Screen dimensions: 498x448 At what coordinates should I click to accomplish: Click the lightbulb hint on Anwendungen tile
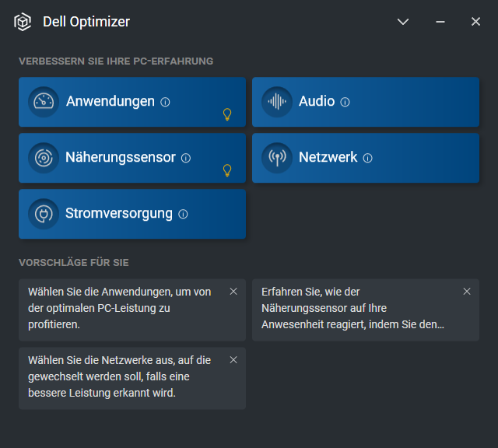coord(227,114)
